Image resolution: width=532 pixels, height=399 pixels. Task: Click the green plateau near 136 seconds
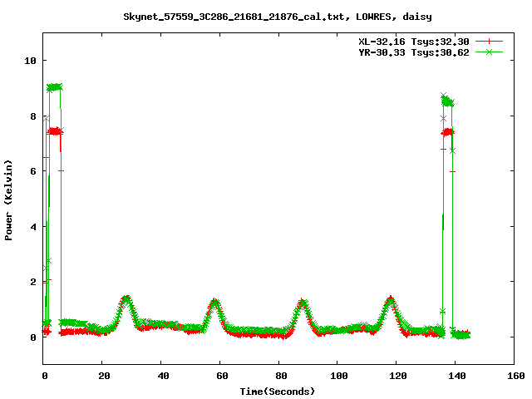(447, 101)
